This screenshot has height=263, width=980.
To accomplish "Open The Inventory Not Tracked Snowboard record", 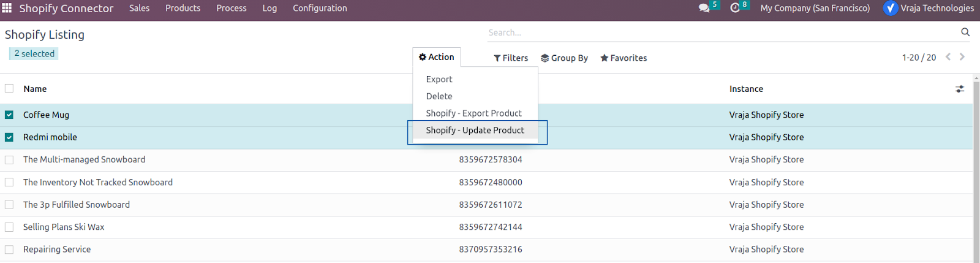I will [x=98, y=182].
